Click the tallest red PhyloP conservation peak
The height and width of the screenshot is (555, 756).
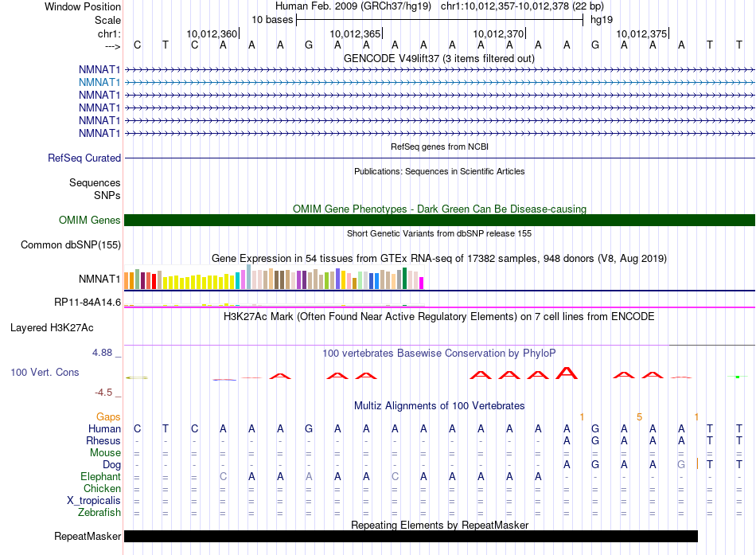pos(567,372)
